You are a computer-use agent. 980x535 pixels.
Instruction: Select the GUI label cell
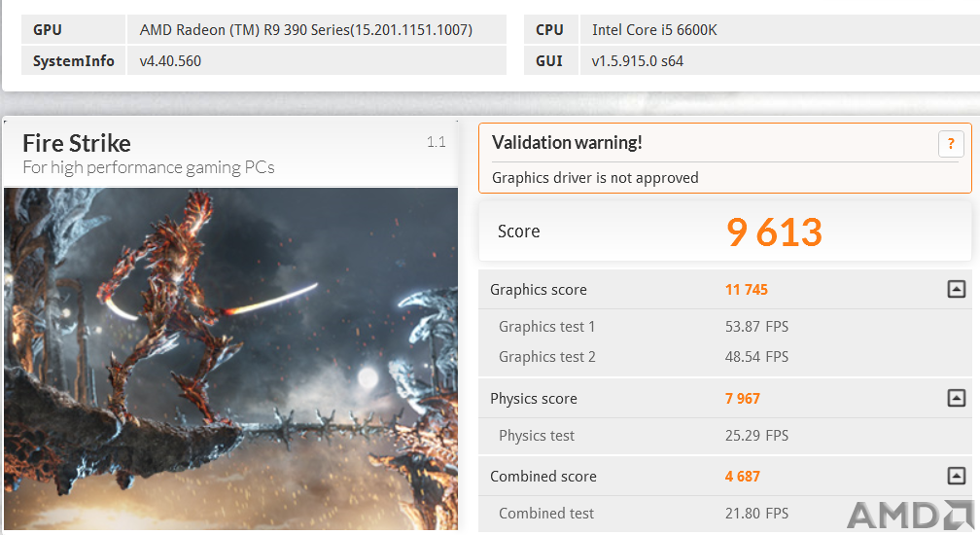(x=551, y=60)
